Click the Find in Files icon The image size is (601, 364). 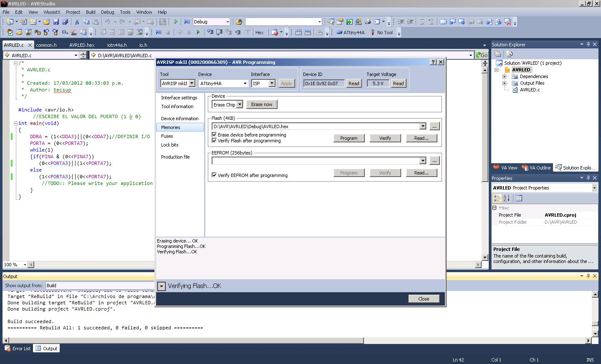pyautogui.click(x=239, y=22)
